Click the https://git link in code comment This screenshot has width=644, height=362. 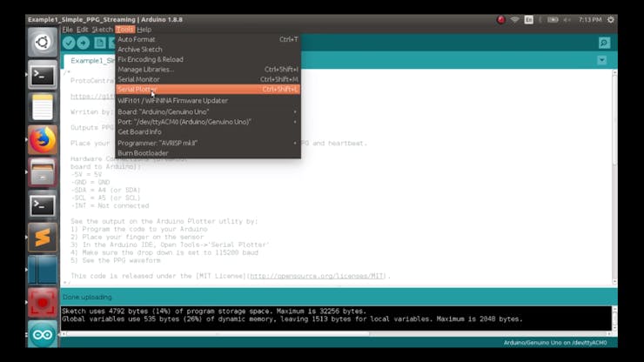click(x=93, y=96)
